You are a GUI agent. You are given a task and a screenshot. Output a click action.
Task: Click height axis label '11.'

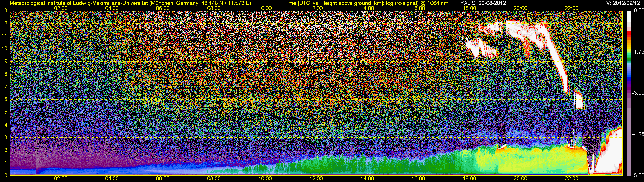(5, 36)
